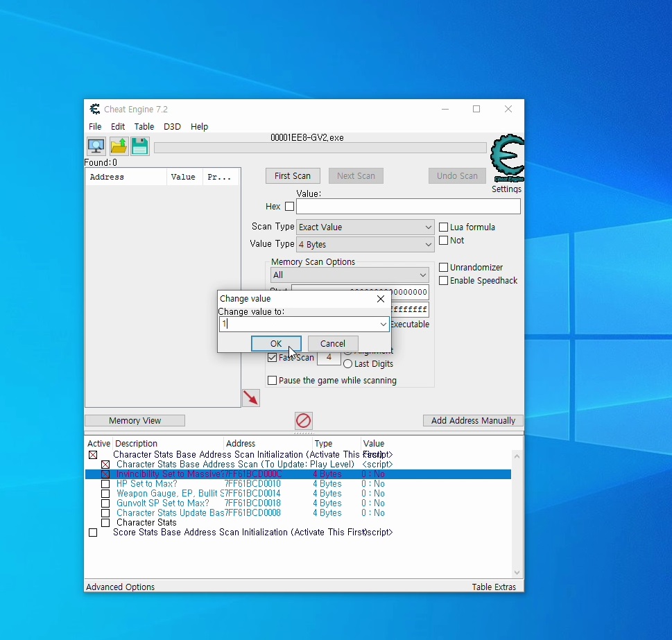Activate Score Stats Base Address Scan Initialization
Image resolution: width=672 pixels, height=640 pixels.
point(93,533)
